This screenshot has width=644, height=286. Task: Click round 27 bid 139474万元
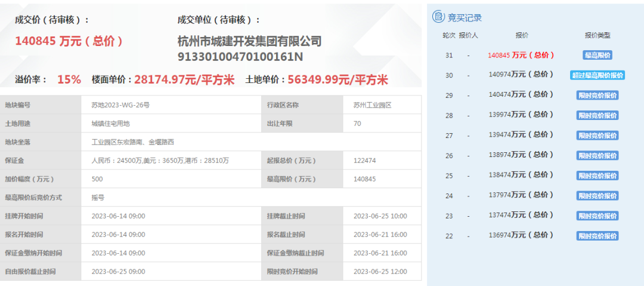pyautogui.click(x=521, y=134)
